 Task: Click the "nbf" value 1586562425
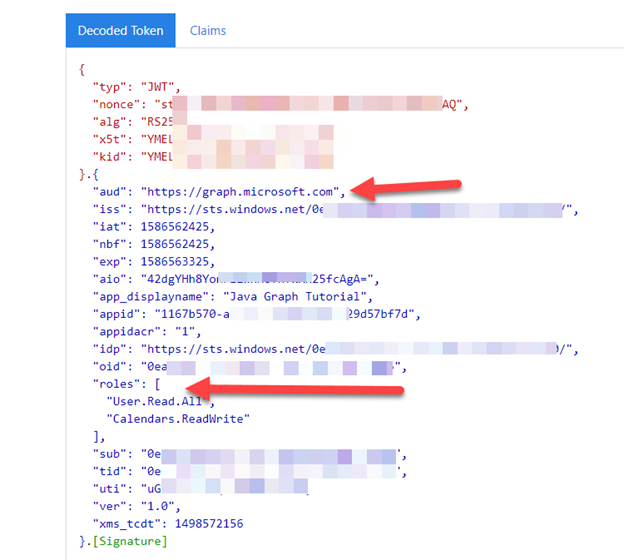[175, 244]
